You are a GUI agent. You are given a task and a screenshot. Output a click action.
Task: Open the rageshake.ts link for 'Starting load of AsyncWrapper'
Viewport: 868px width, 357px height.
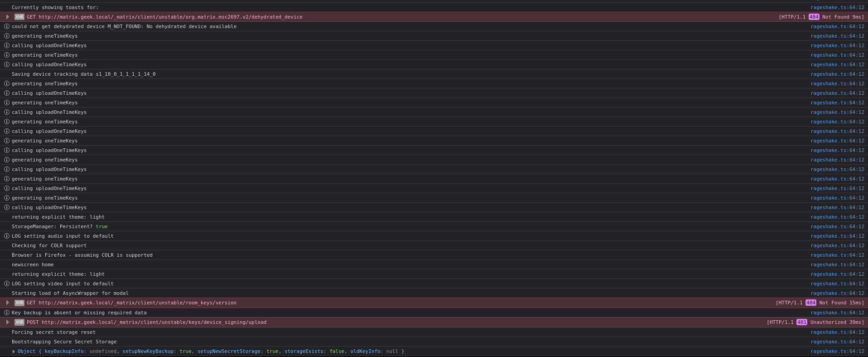click(837, 293)
